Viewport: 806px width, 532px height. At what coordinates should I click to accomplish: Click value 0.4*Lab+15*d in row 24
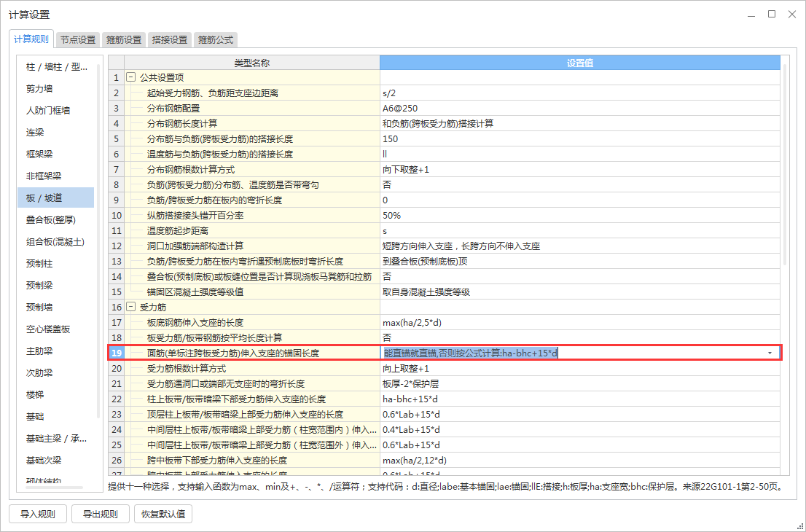pos(580,430)
